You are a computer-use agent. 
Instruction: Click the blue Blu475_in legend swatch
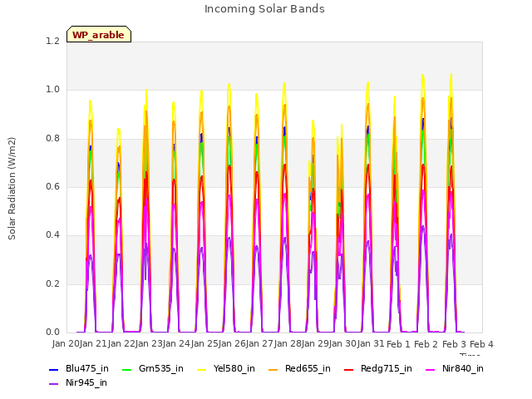pos(53,369)
